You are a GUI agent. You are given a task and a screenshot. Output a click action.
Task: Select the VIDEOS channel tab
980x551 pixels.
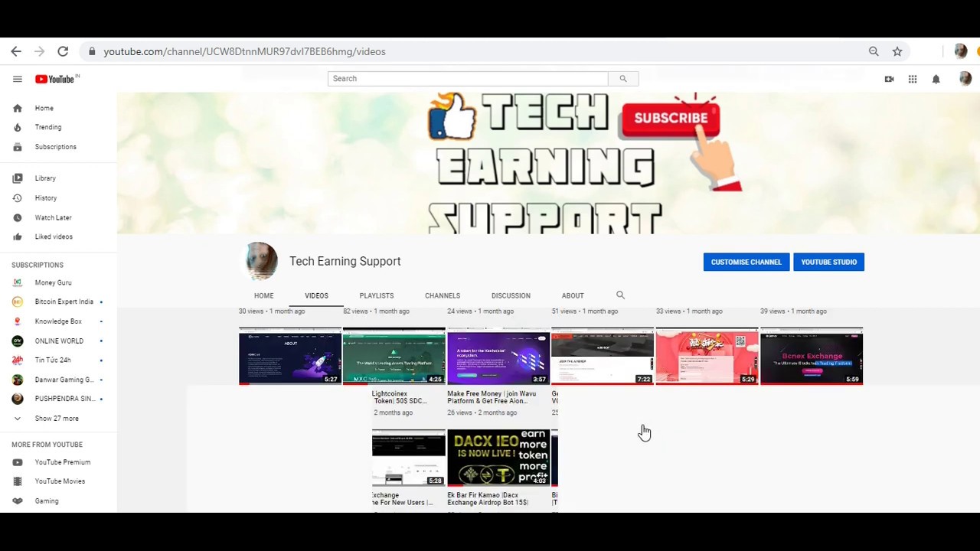tap(316, 295)
